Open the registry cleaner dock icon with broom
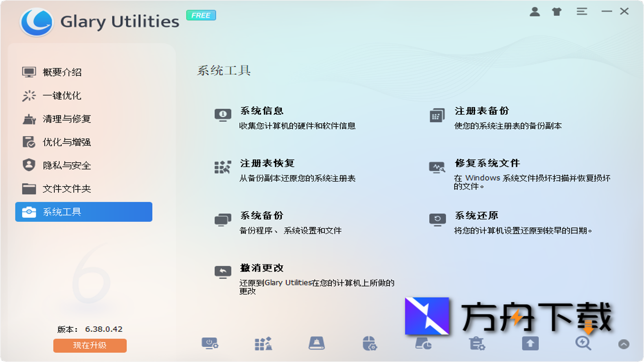 (x=263, y=343)
